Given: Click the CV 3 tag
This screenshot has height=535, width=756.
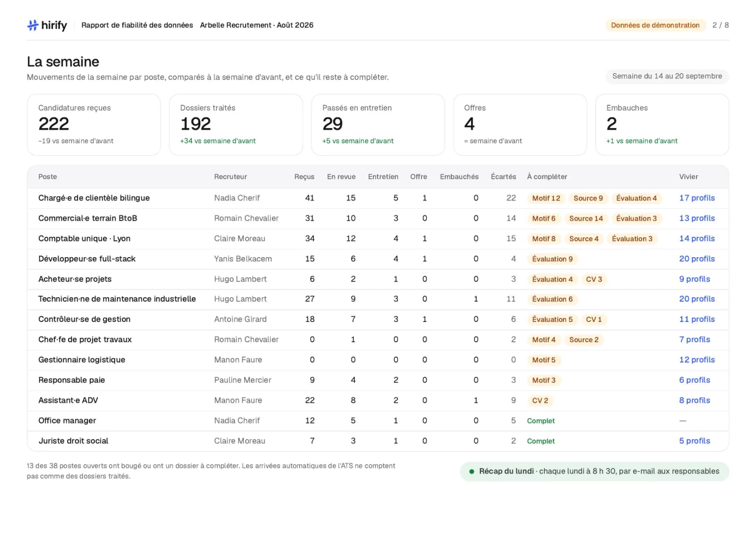Looking at the screenshot, I should point(594,280).
